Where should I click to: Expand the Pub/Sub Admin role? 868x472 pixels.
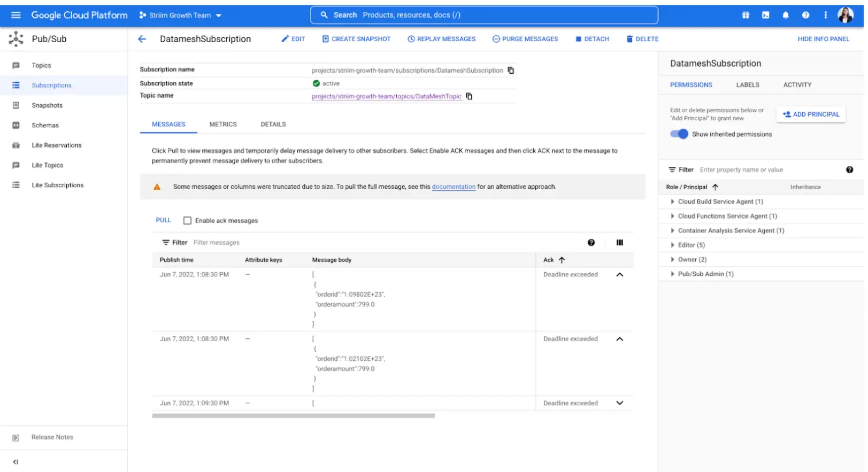(x=672, y=274)
